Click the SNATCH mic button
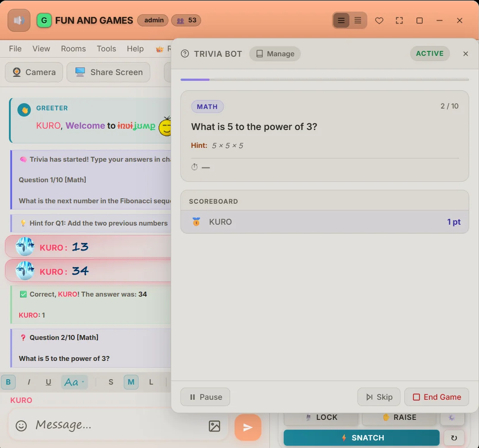 click(361, 438)
